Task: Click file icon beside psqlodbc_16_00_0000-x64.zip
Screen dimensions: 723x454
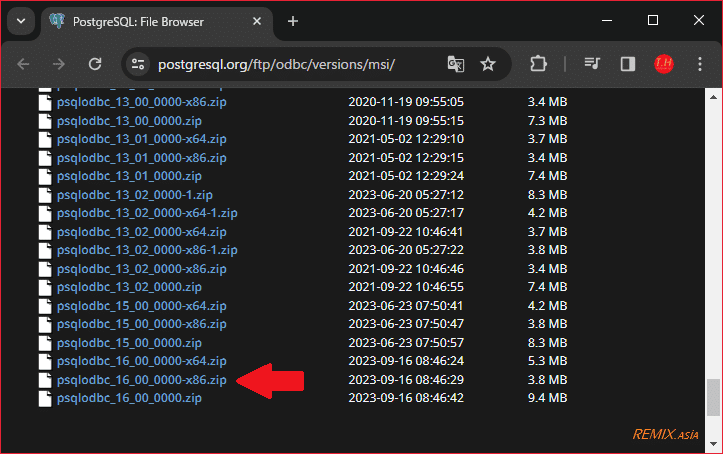Action: 45,361
